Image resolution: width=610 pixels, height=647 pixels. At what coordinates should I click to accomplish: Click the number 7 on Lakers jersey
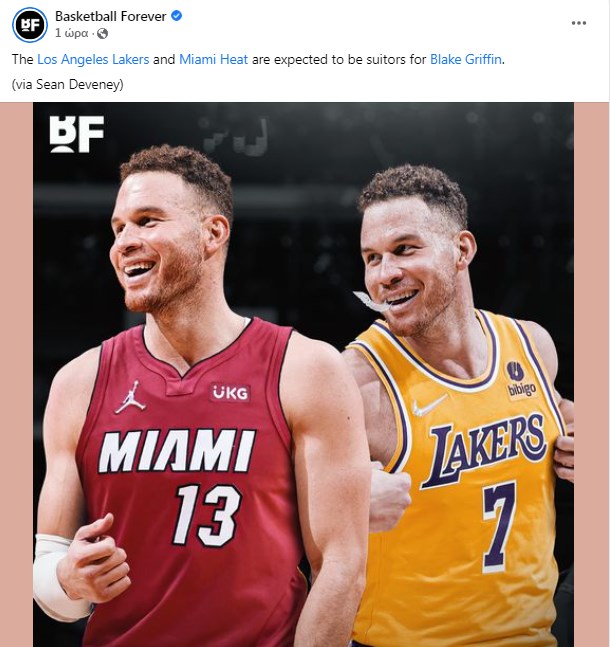tap(498, 514)
